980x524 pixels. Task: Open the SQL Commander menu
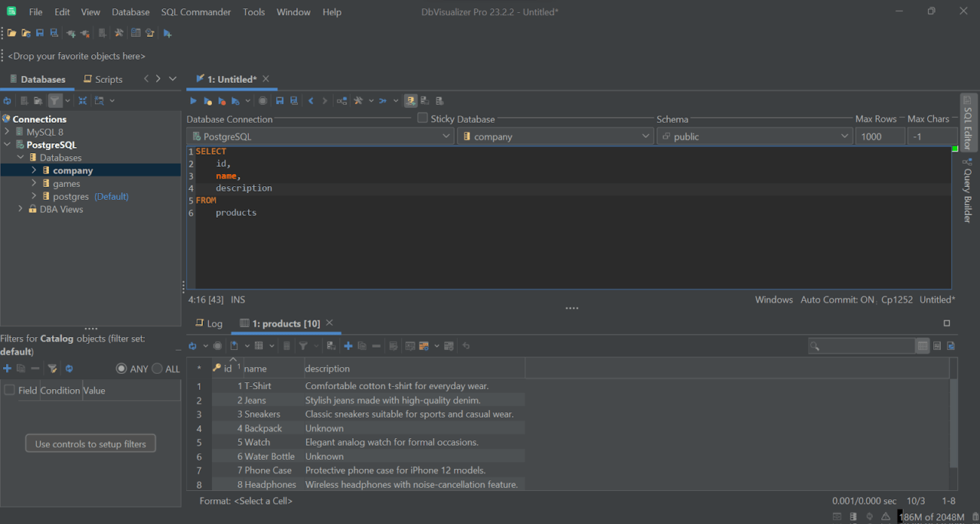tap(196, 11)
